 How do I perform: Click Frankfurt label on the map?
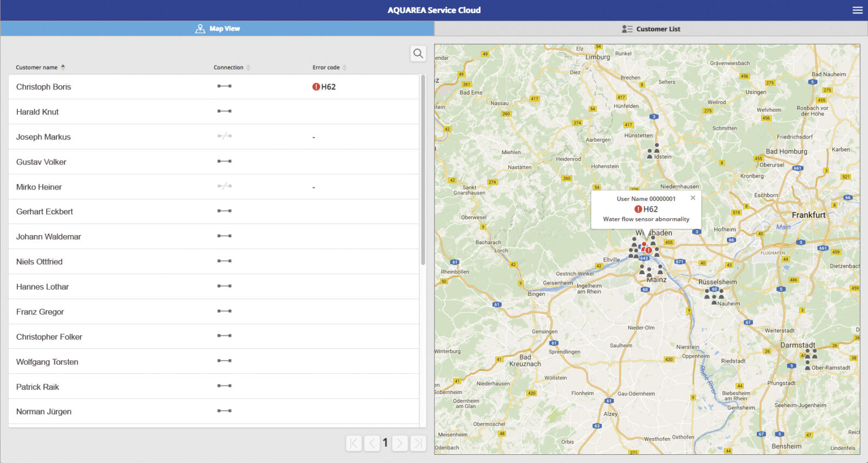808,215
